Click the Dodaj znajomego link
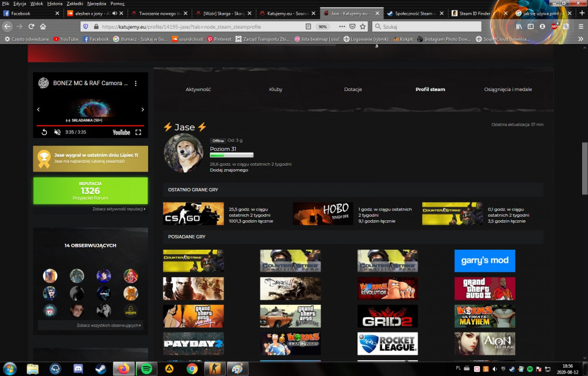The image size is (588, 376). (229, 170)
